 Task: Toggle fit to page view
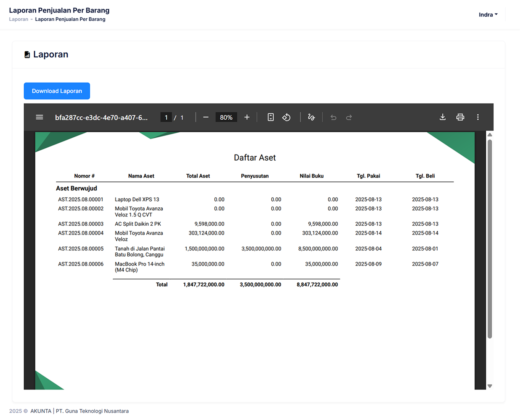pyautogui.click(x=271, y=117)
